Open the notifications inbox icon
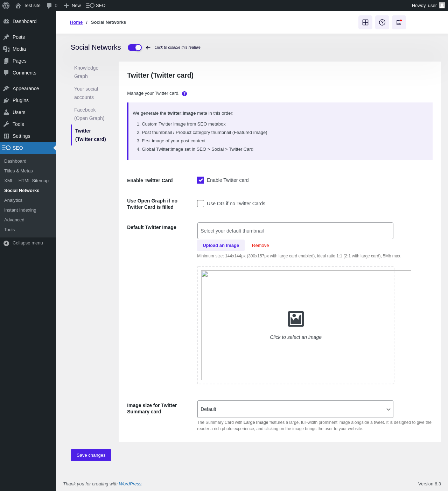The height and width of the screenshot is (491, 448). coord(399,22)
